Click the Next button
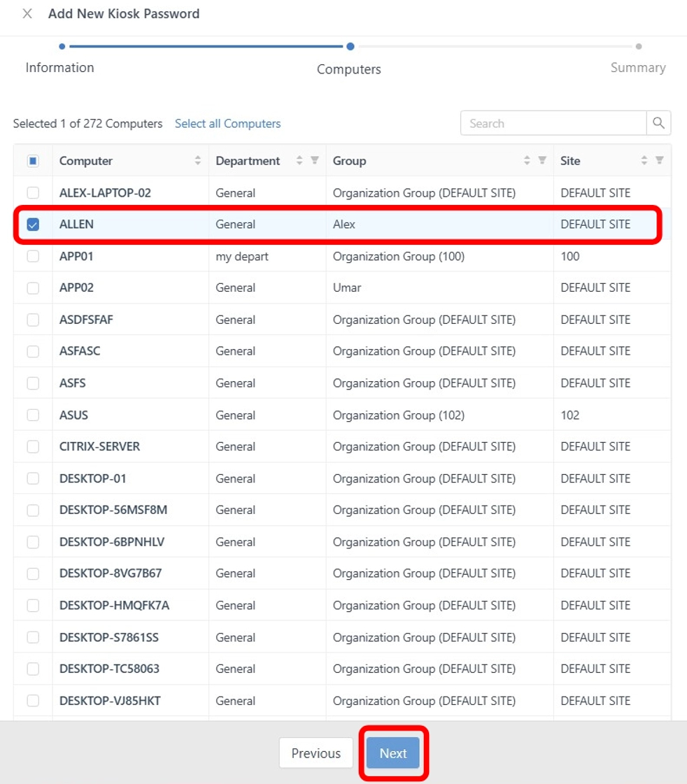Image resolution: width=687 pixels, height=784 pixels. tap(393, 753)
